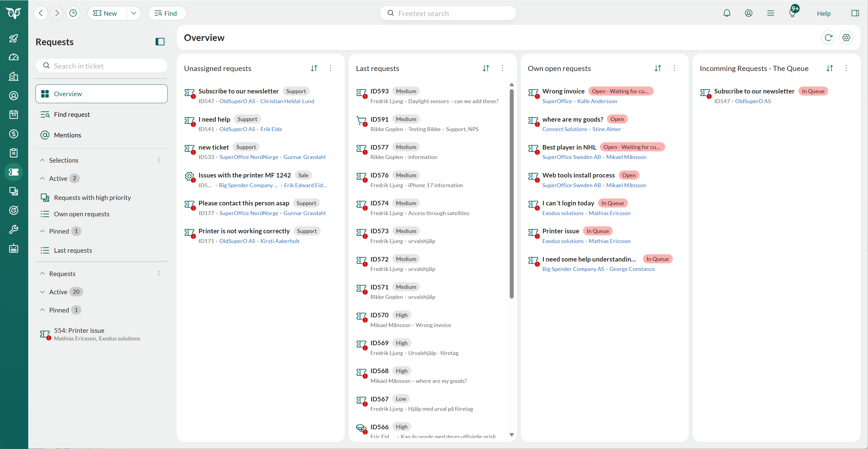
Task: Click the Last requests scroll down arrow
Action: click(x=511, y=434)
